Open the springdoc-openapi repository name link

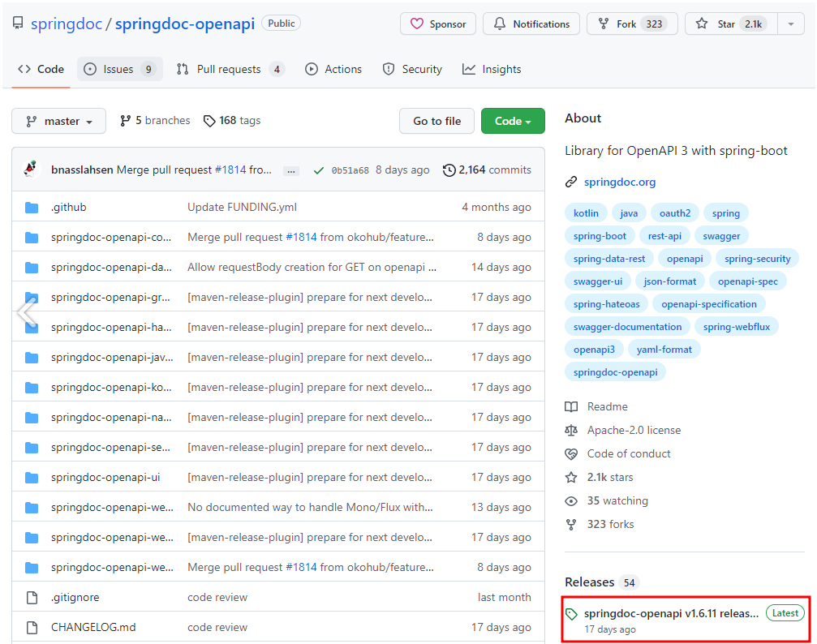coord(184,24)
